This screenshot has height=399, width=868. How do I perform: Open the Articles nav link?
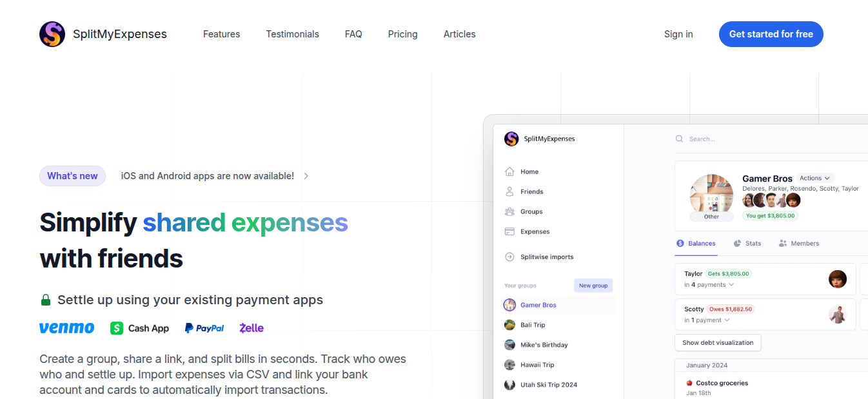(459, 34)
